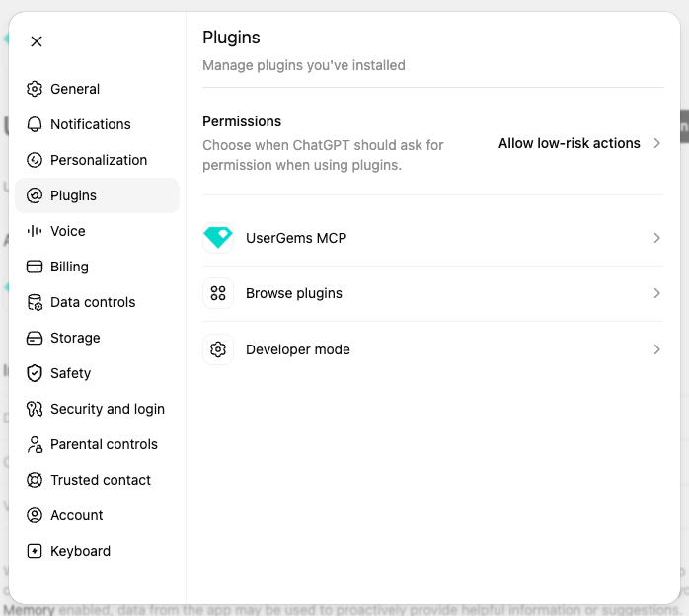Viewport: 689px width, 616px height.
Task: Open the Security and login section
Action: 97,409
